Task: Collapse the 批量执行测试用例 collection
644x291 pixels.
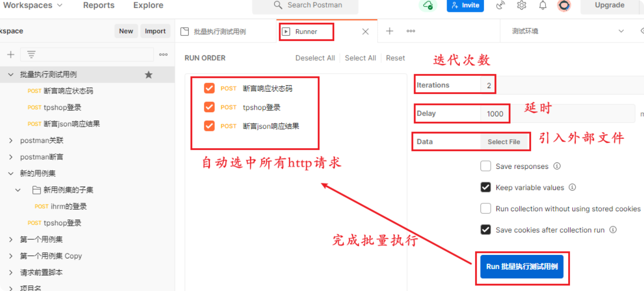Action: coord(11,75)
